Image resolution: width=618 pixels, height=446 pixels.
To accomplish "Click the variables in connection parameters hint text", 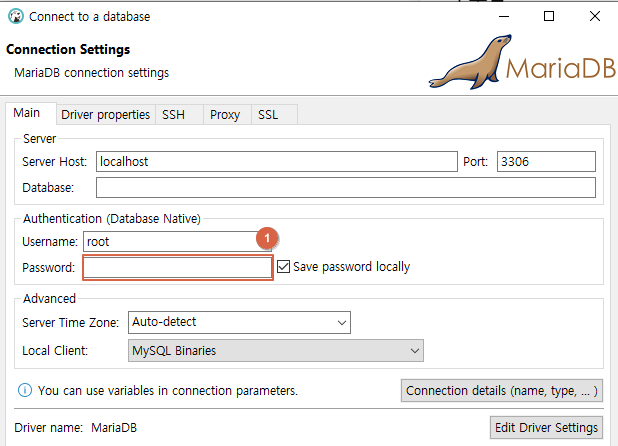I will click(168, 390).
